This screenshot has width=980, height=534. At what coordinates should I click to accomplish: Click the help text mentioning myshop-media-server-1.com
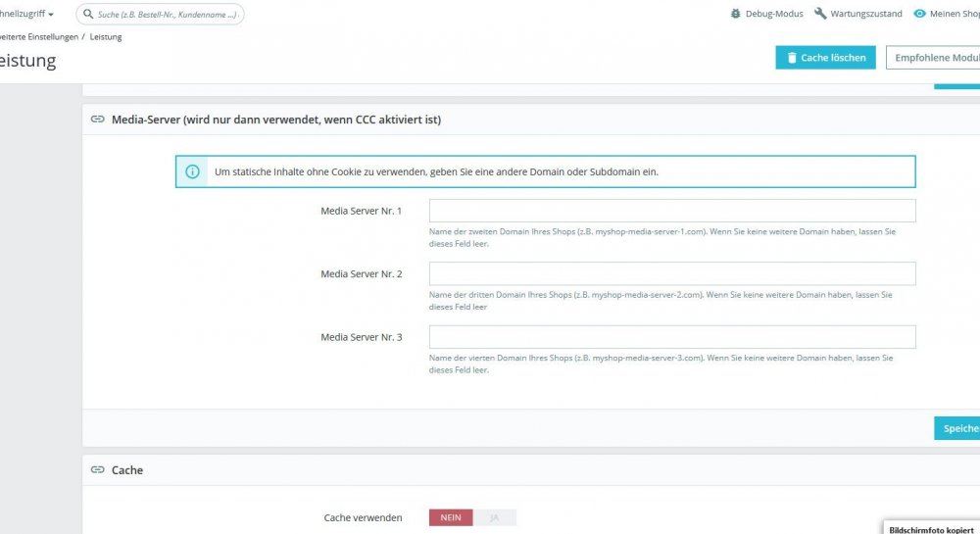point(661,237)
